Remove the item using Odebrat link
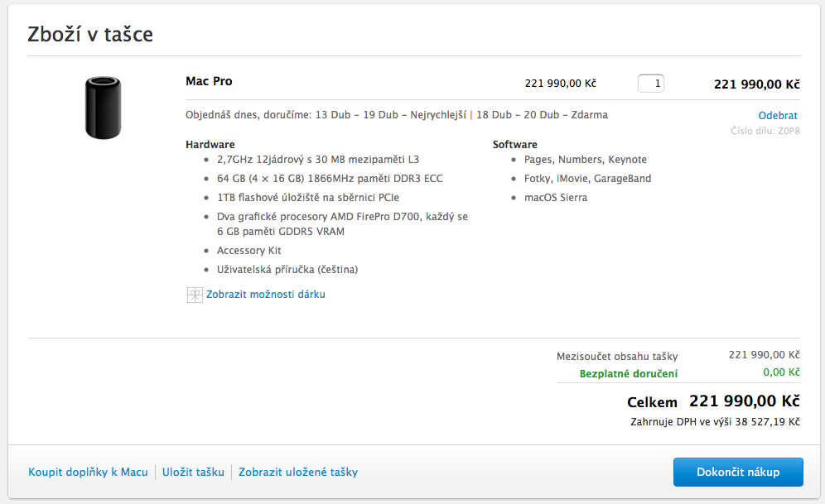825x504 pixels. click(x=778, y=116)
